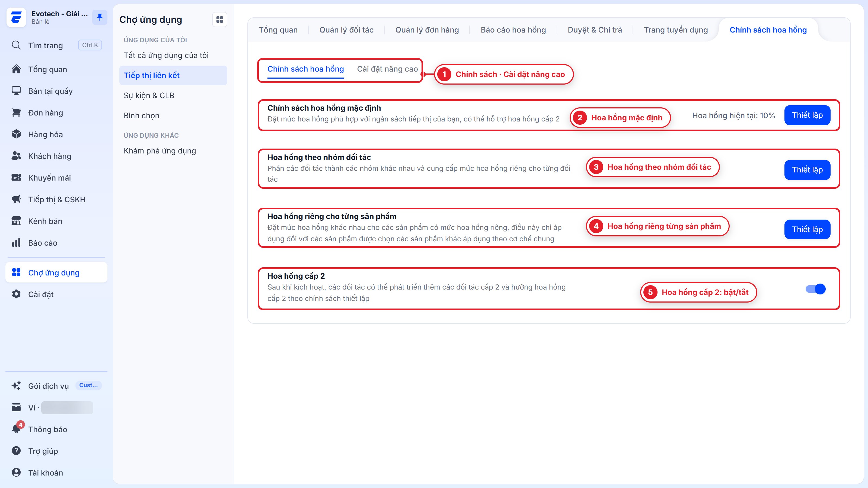The image size is (868, 488).
Task: Click the Thông báo bell icon
Action: 16,429
